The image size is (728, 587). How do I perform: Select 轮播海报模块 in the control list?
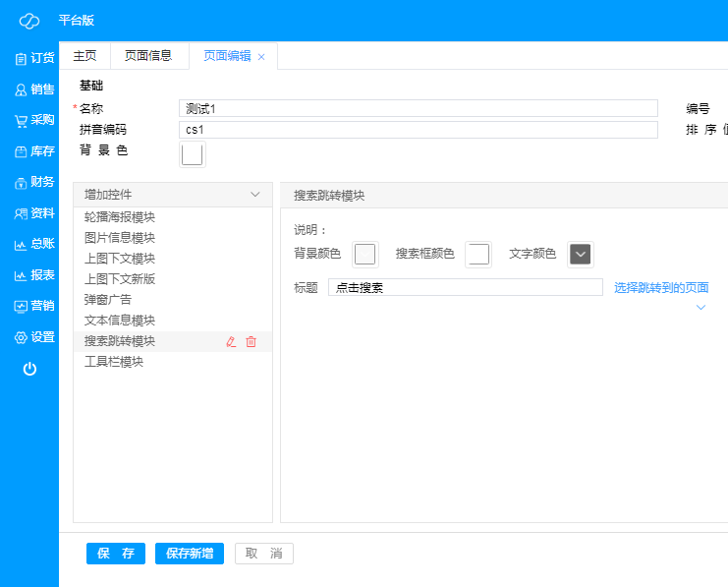click(x=120, y=217)
